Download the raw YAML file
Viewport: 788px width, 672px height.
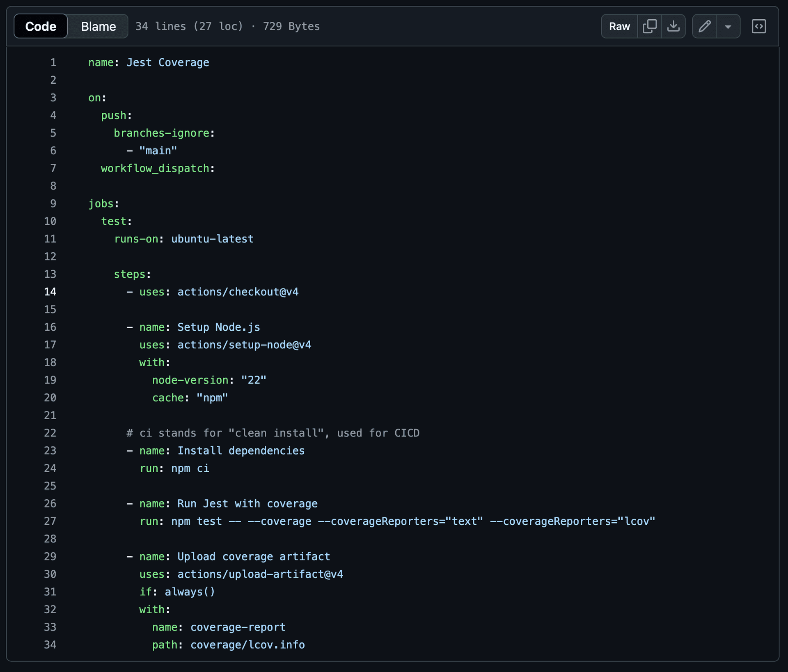tap(674, 26)
